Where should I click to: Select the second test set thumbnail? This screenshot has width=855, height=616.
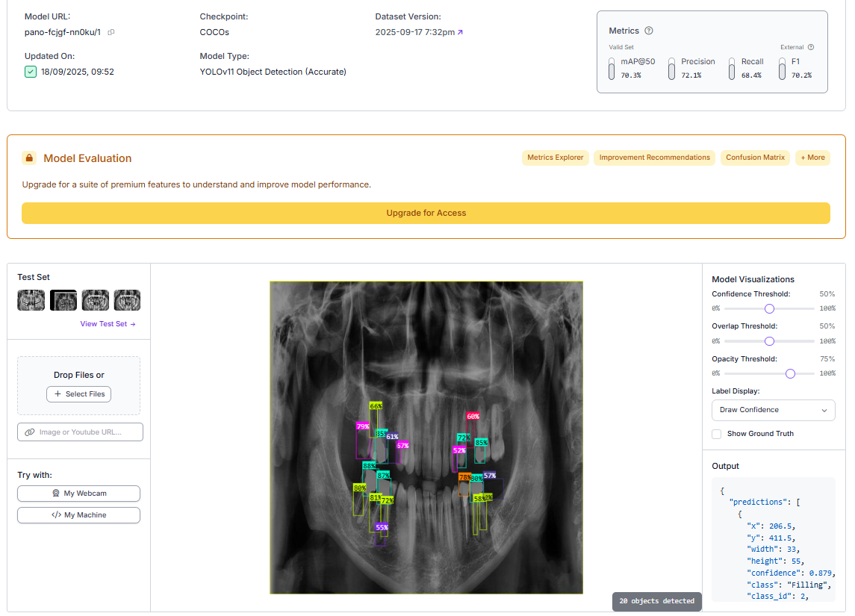point(63,300)
